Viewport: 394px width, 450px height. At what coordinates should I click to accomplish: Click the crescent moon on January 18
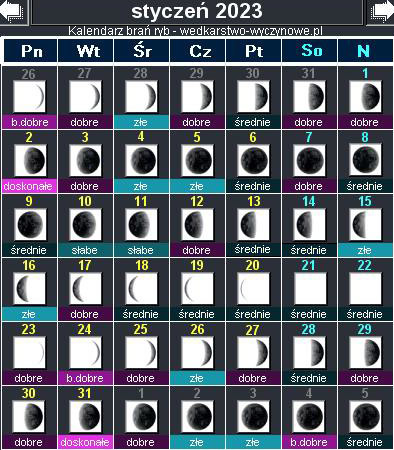(141, 288)
